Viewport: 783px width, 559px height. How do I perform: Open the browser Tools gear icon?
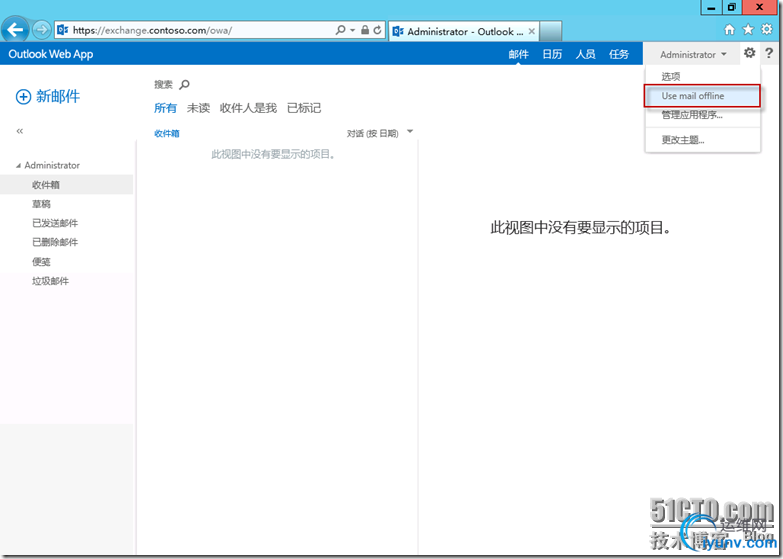tap(767, 29)
